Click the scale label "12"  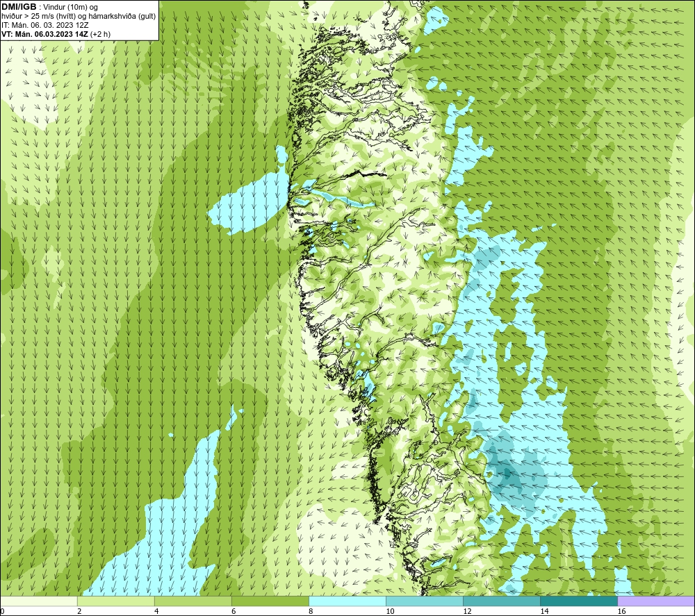pos(467,612)
